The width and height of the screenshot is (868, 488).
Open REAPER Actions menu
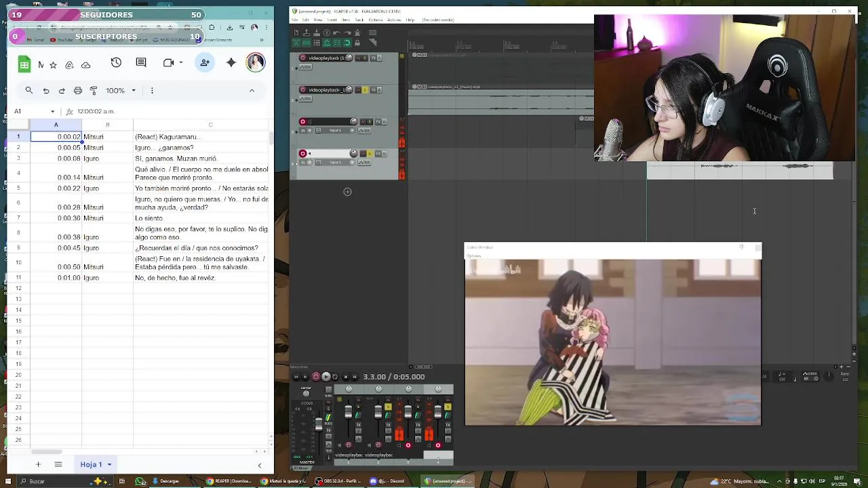pos(394,20)
